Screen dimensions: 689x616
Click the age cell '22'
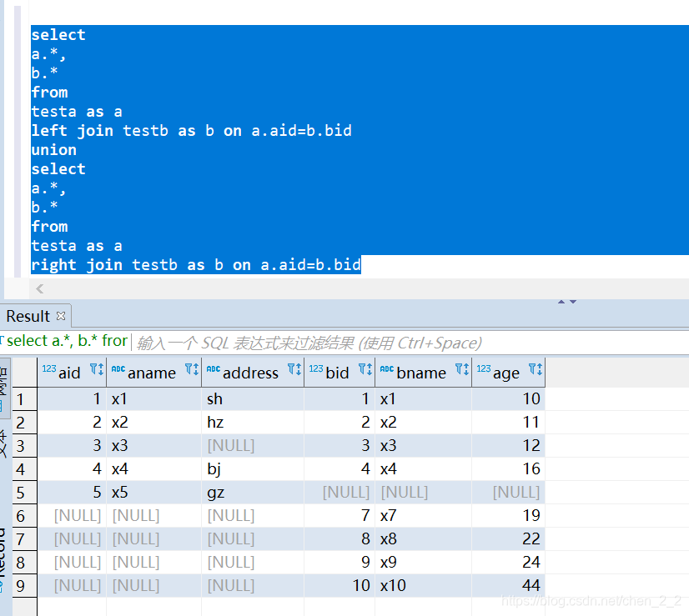pos(508,539)
